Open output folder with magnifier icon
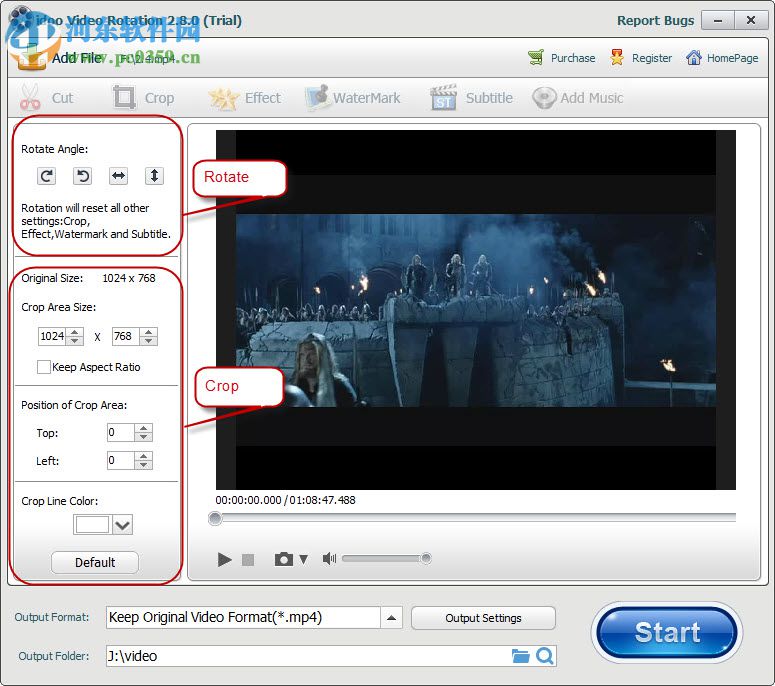Image resolution: width=775 pixels, height=686 pixels. point(545,656)
